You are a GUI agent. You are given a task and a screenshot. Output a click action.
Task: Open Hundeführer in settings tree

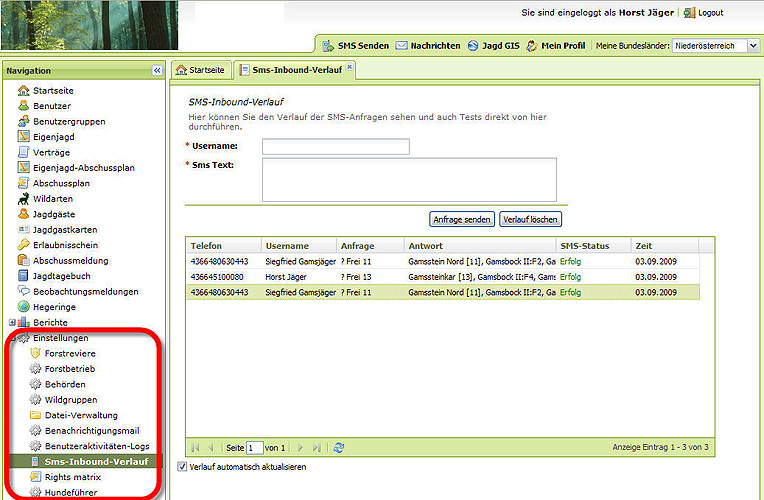(71, 492)
